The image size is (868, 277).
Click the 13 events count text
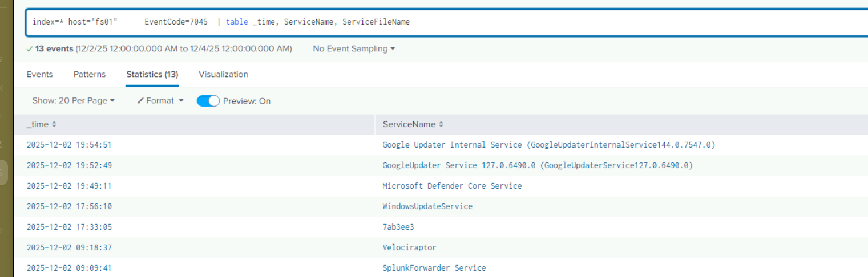(x=54, y=49)
